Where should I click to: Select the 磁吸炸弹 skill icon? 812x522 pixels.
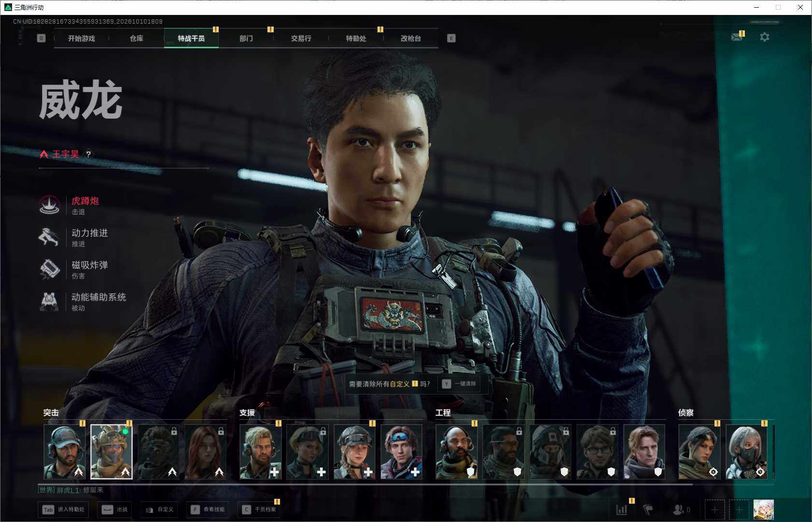point(49,269)
